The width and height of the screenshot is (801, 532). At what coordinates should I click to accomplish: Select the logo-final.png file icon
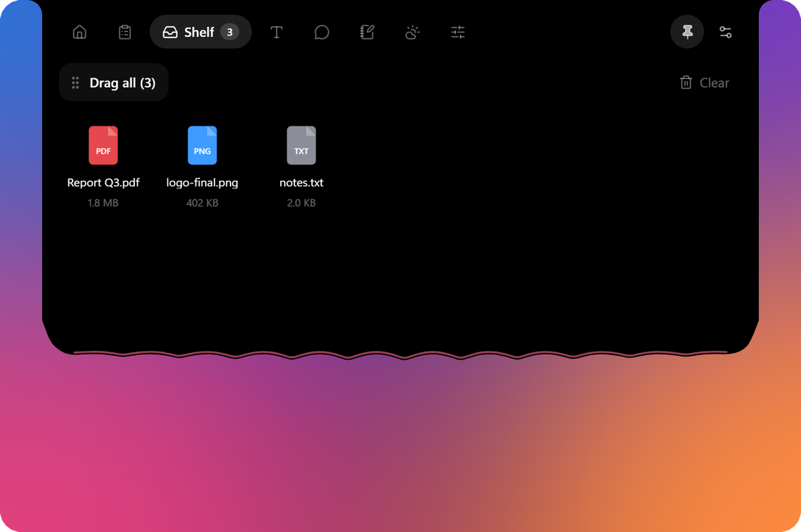coord(202,146)
